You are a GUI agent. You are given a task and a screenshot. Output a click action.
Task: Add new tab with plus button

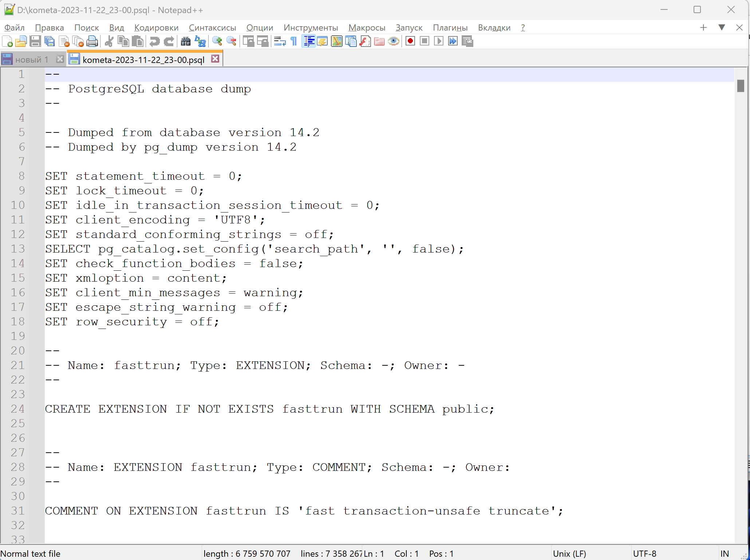point(703,28)
